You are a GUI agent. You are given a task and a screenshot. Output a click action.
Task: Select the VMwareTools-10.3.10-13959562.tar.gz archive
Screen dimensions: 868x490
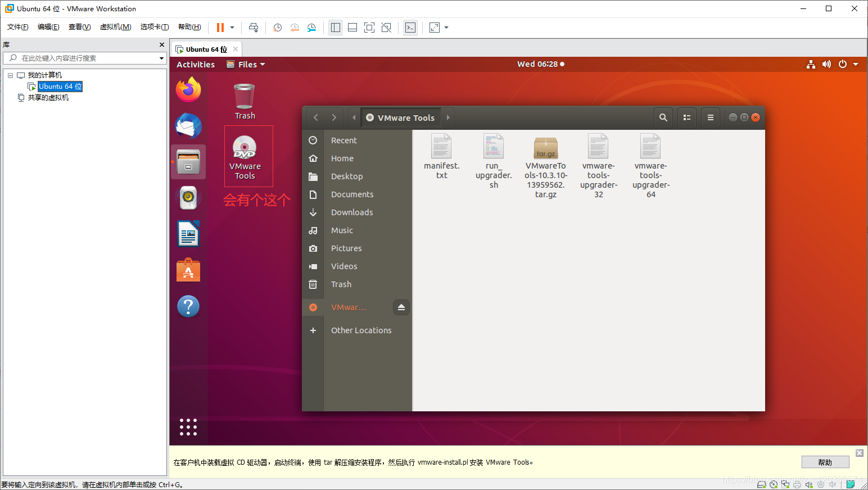(546, 167)
